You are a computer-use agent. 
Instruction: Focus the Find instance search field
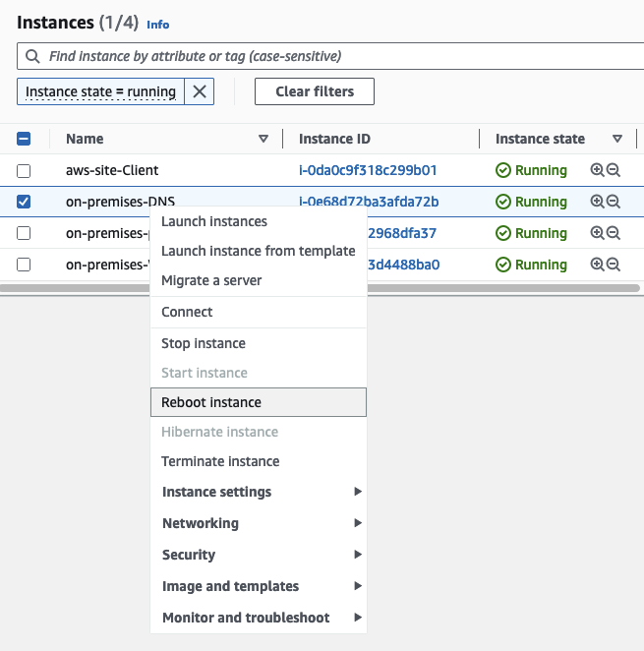334,56
